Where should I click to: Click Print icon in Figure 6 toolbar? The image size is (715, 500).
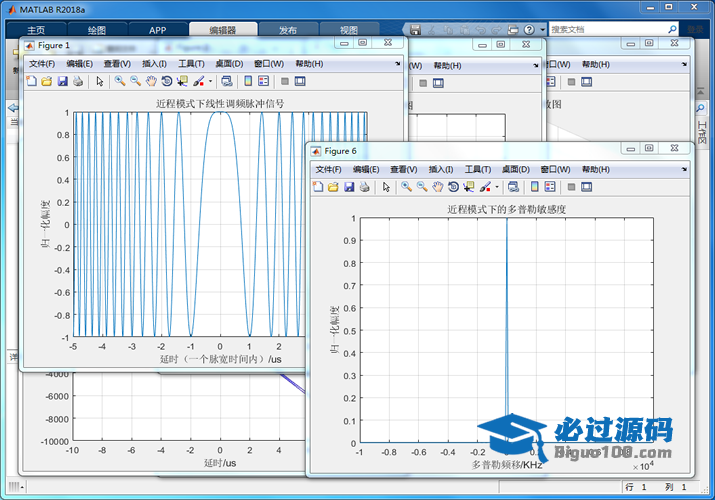[x=364, y=186]
